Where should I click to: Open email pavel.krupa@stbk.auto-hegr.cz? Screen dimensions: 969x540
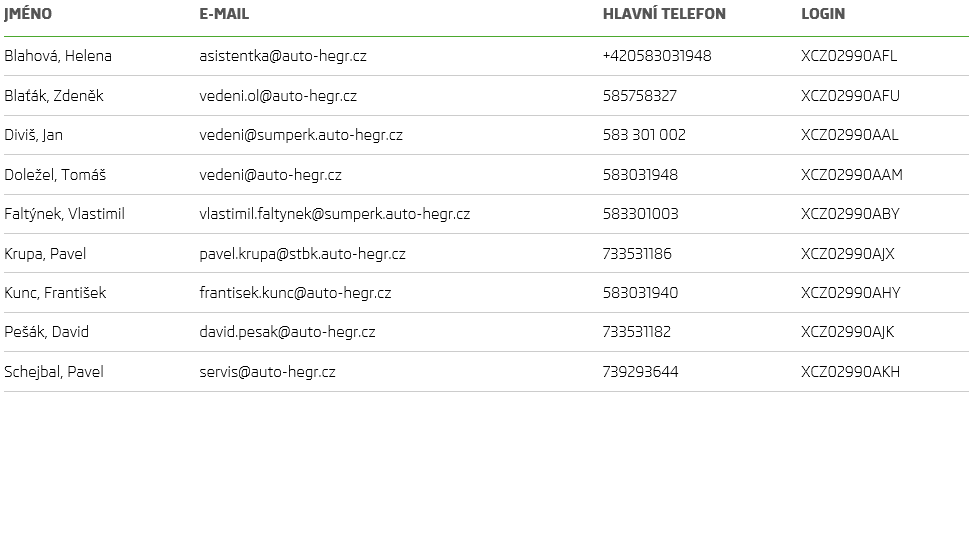tap(303, 254)
